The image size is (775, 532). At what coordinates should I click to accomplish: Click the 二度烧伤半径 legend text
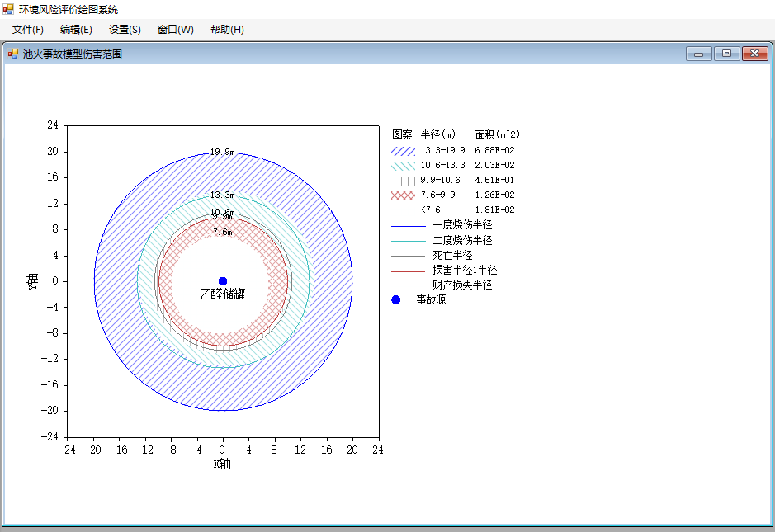[463, 241]
